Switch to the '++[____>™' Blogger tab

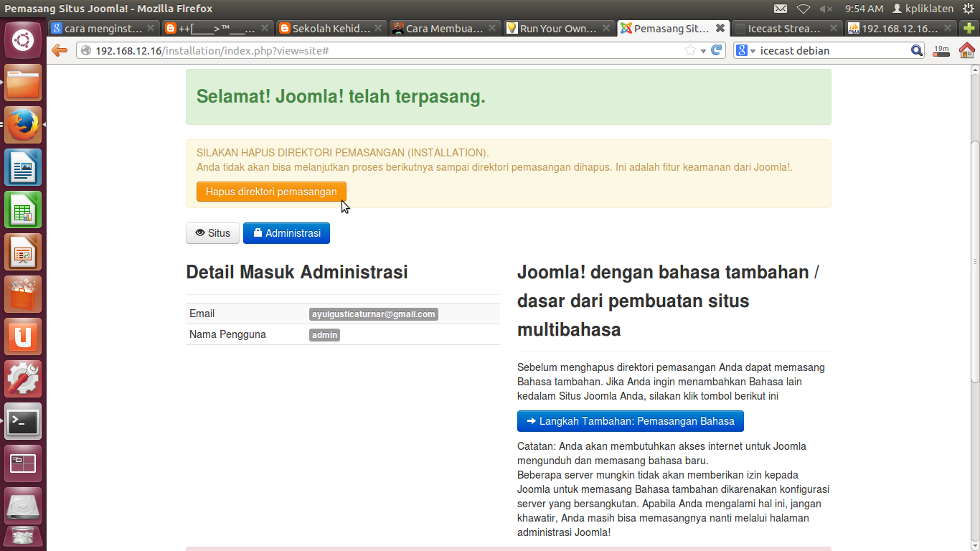218,29
